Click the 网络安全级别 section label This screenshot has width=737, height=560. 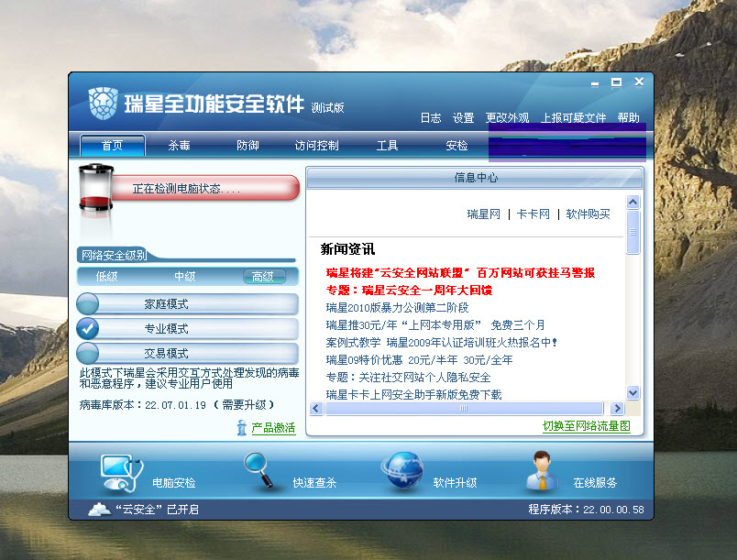coord(115,255)
